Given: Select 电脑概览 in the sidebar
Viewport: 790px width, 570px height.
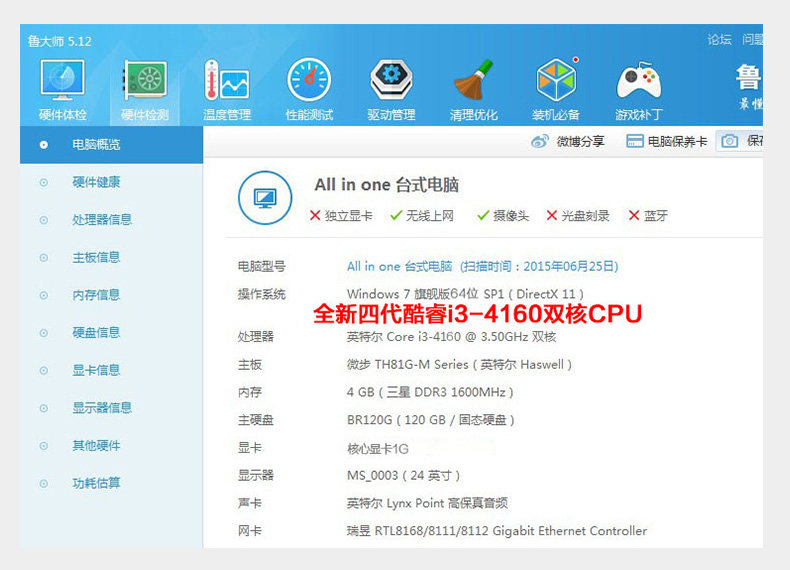Looking at the screenshot, I should pos(111,145).
